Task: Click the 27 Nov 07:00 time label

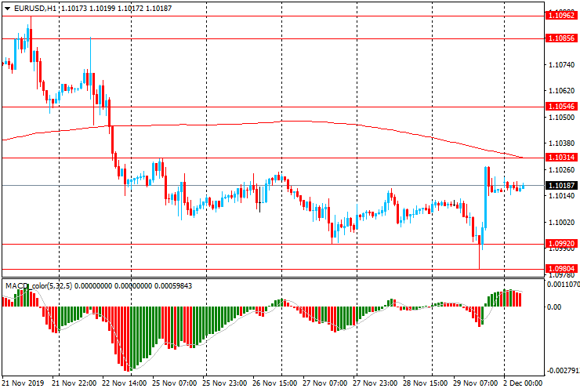Action: pos(324,383)
